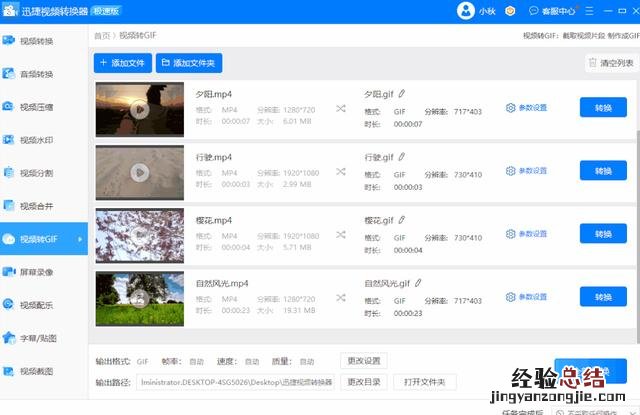Click the rename pencil next to 樱花.gif

pos(402,220)
